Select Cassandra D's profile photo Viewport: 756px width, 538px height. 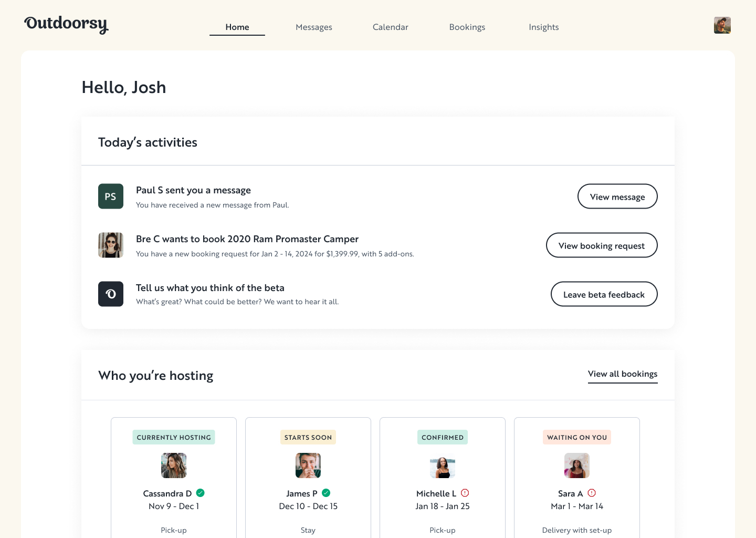(x=174, y=465)
